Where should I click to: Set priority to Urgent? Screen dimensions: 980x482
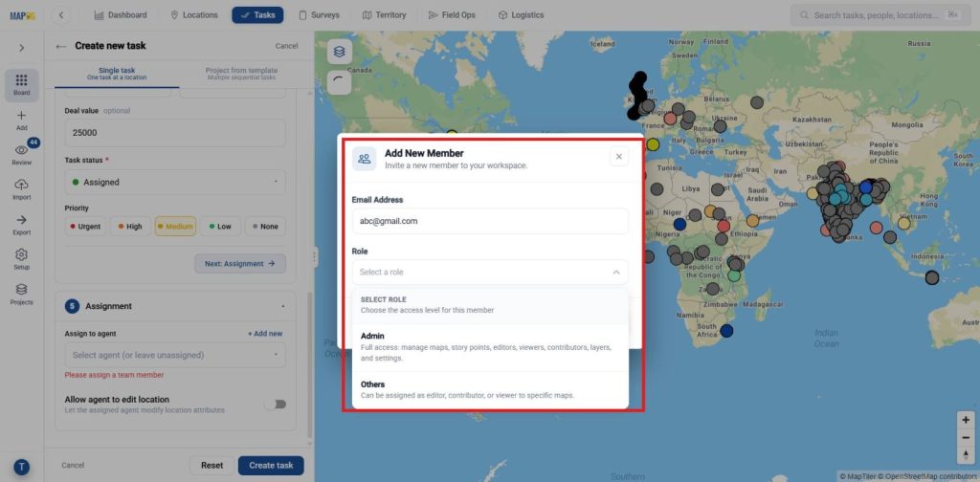[85, 226]
